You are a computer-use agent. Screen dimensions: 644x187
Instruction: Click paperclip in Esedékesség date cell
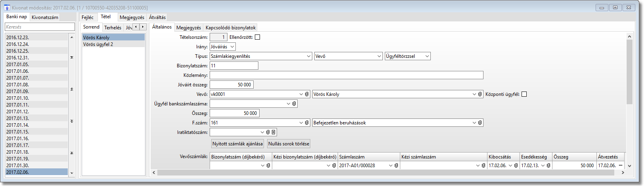[548, 166]
